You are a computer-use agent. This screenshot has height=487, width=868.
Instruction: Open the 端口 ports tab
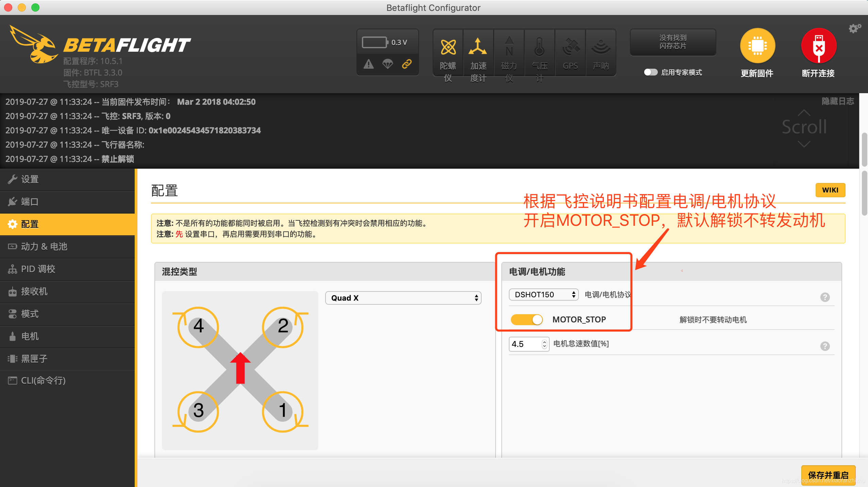(x=67, y=202)
